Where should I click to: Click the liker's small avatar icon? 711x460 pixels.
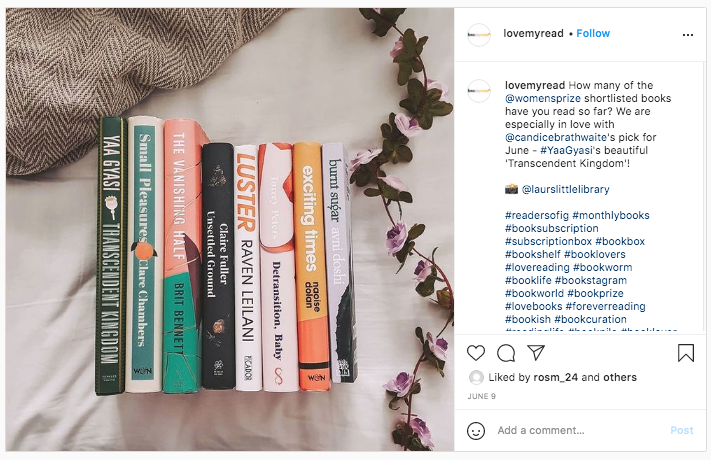[x=476, y=377]
